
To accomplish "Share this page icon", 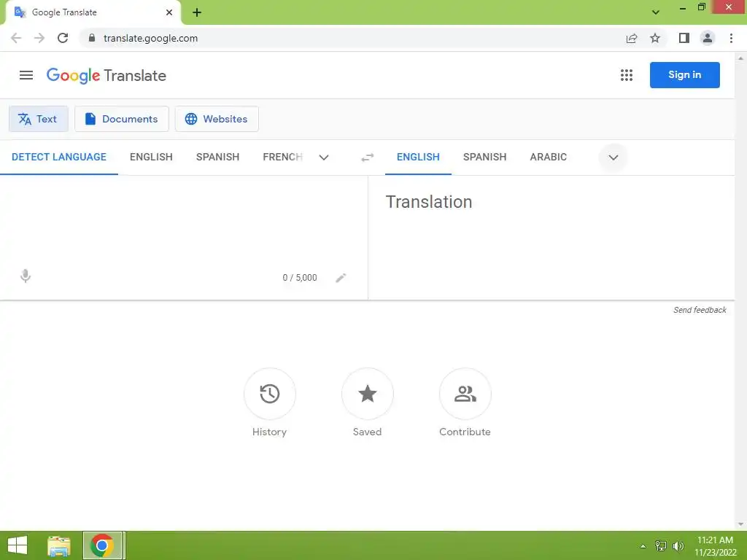I will coord(632,38).
